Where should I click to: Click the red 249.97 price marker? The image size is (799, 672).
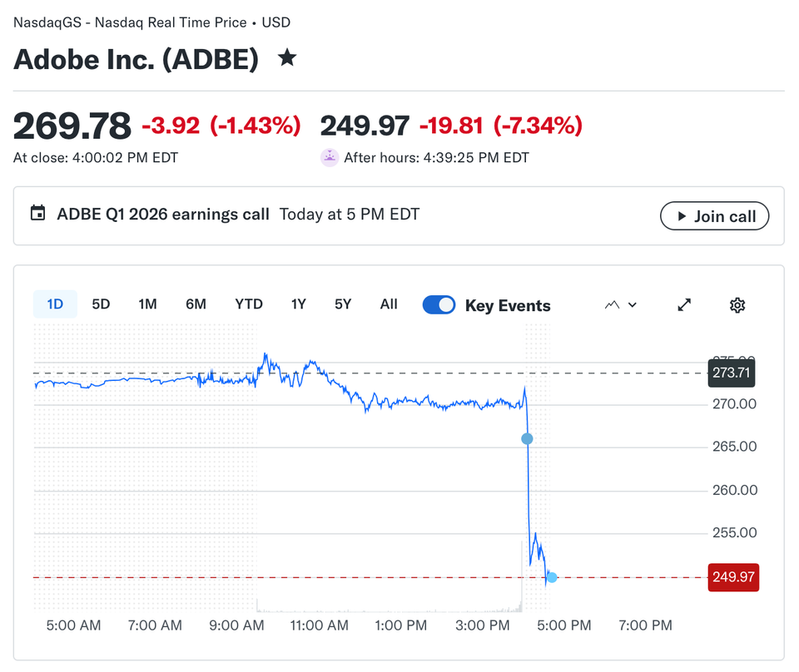pos(733,576)
